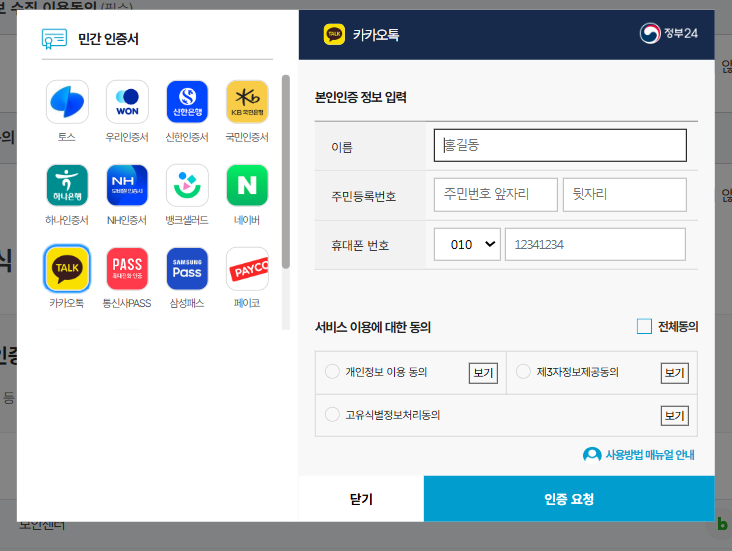This screenshot has width=732, height=551.
Task: Choose the Woori WON certificate icon
Action: click(127, 102)
